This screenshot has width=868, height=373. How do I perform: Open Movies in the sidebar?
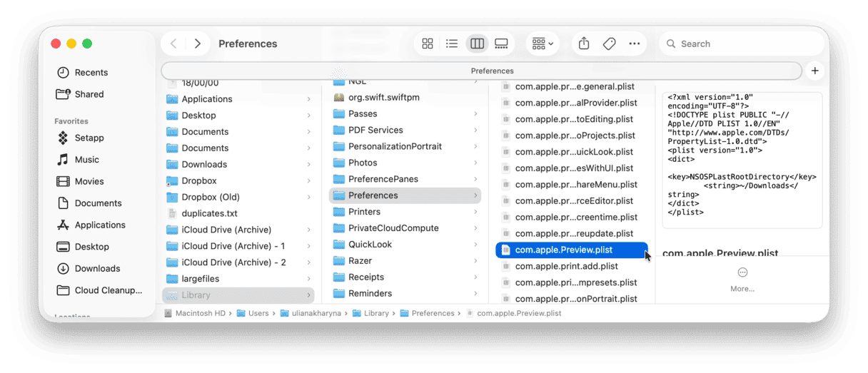tap(89, 181)
